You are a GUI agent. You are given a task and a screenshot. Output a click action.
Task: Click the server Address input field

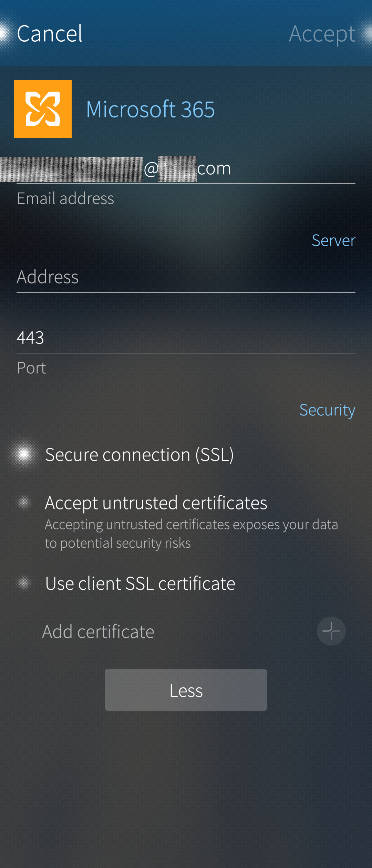(186, 277)
